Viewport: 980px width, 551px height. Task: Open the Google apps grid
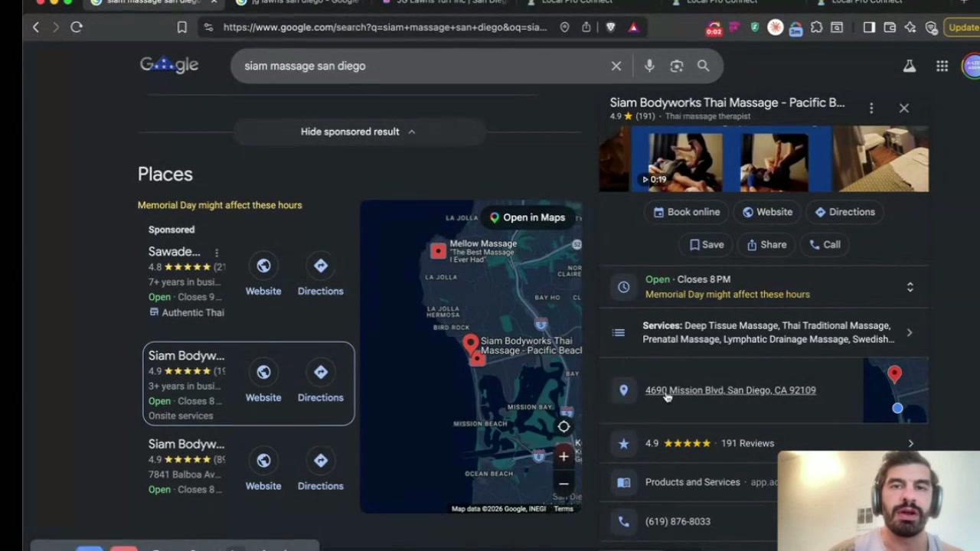click(x=942, y=66)
